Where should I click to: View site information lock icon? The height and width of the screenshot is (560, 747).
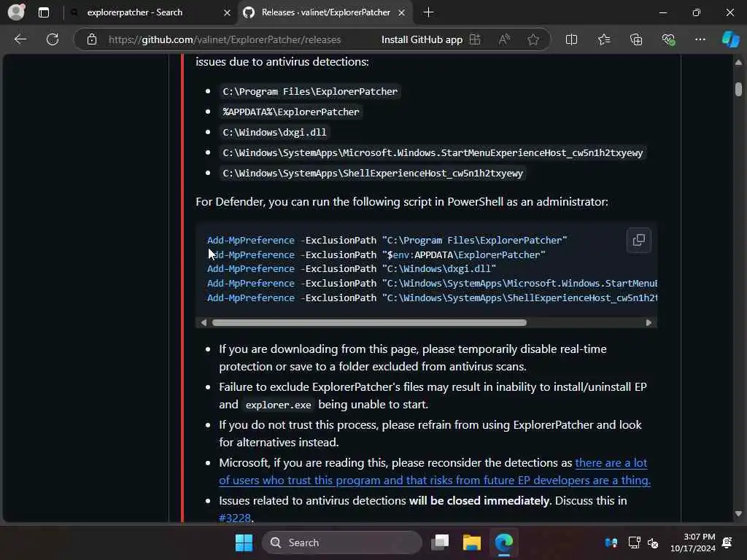(x=92, y=39)
